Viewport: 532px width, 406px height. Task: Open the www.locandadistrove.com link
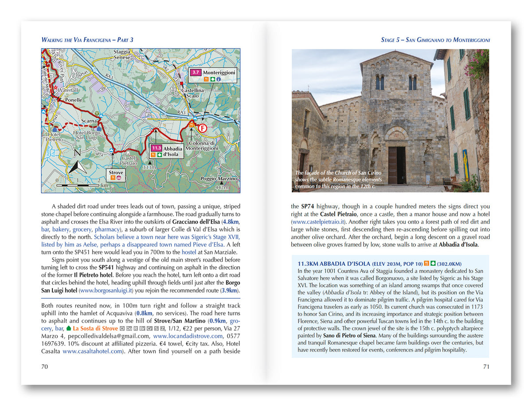[x=188, y=336]
